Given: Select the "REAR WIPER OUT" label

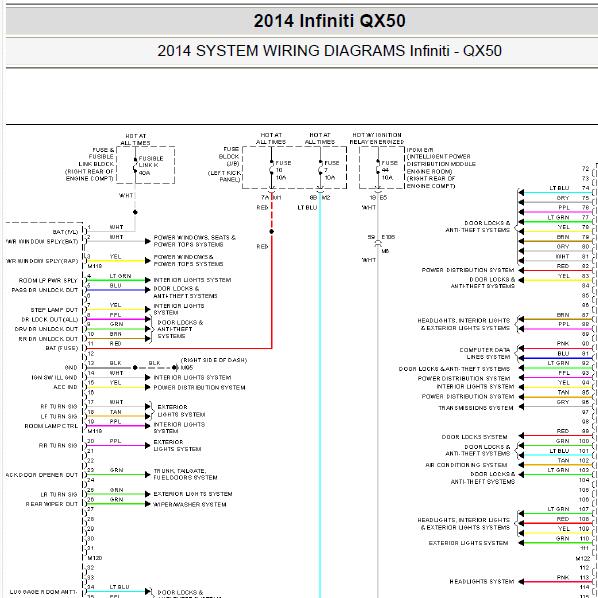Looking at the screenshot, I should [52, 504].
